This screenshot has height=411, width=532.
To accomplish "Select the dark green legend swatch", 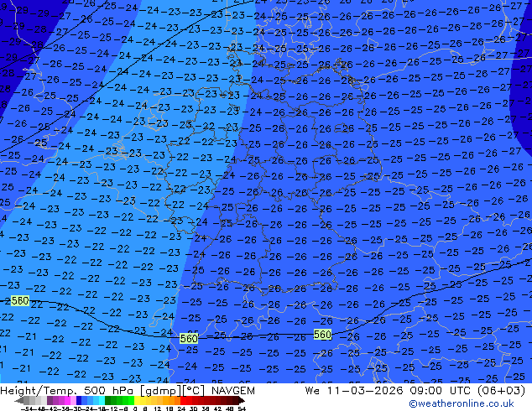I will (107, 400).
